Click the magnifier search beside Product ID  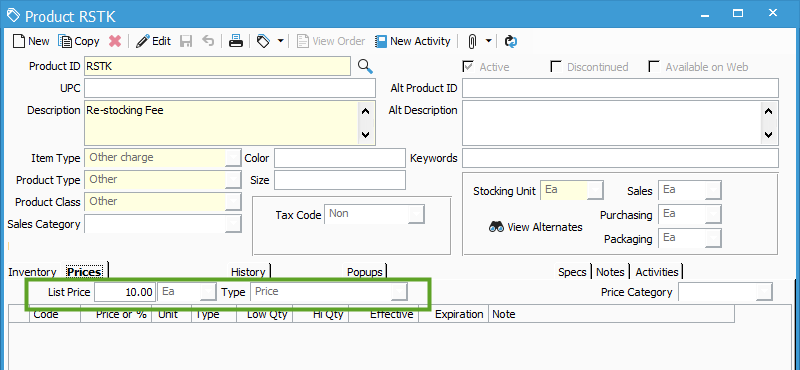click(365, 66)
